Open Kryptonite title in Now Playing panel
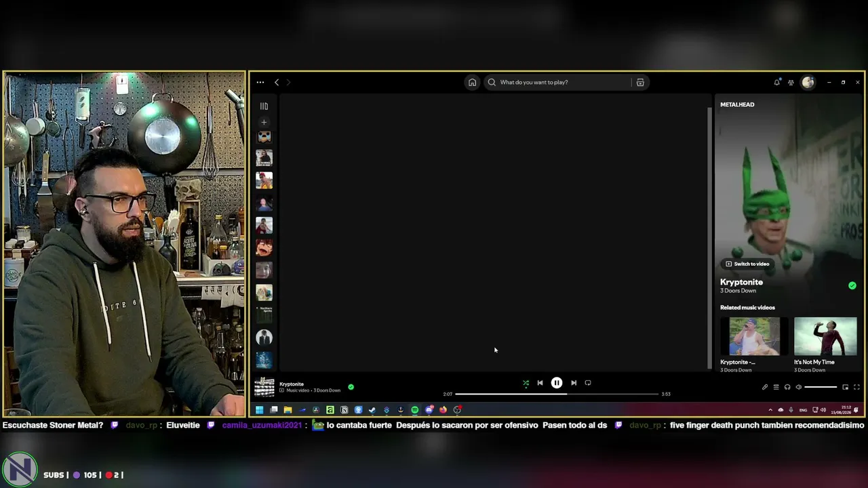The height and width of the screenshot is (488, 868). pyautogui.click(x=741, y=282)
